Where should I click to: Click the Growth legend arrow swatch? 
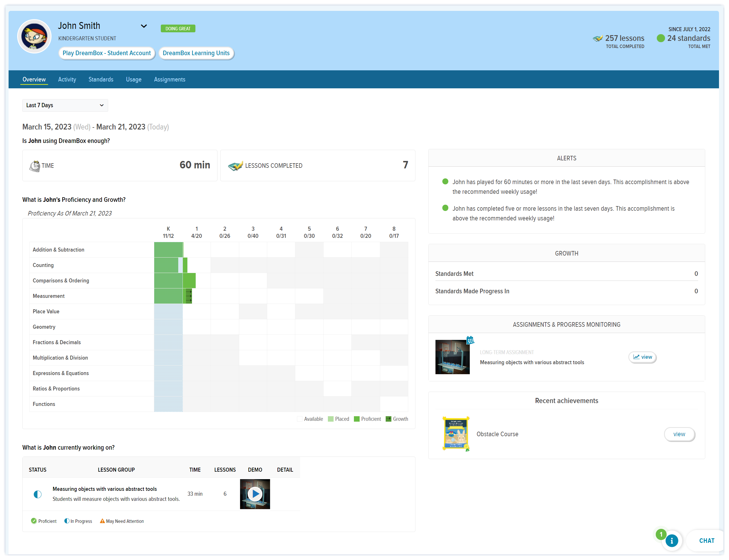tap(388, 419)
